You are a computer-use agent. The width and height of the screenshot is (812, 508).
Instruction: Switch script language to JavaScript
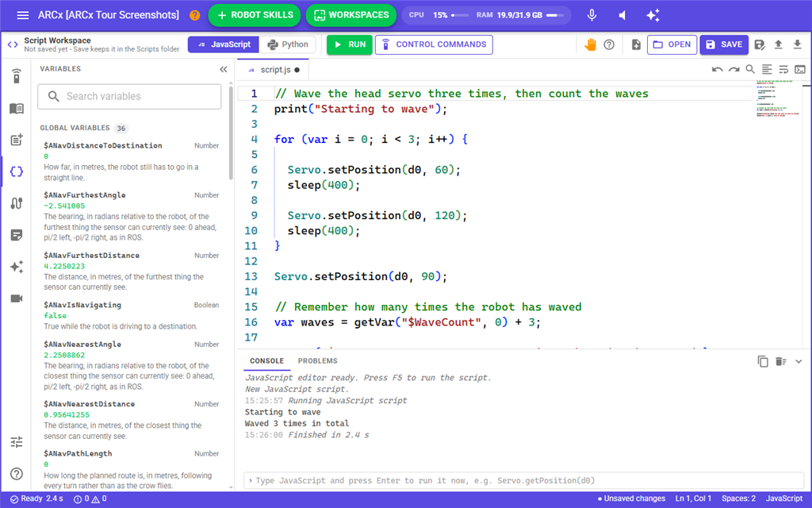coord(223,44)
